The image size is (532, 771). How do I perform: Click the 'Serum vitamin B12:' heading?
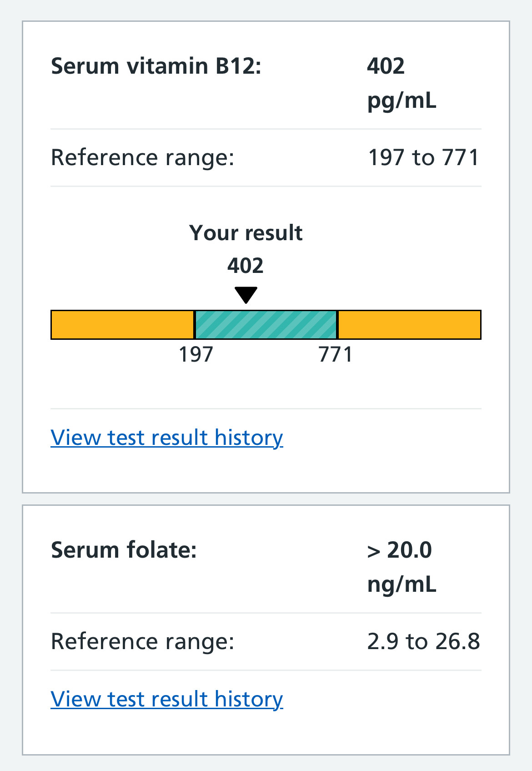(x=156, y=66)
